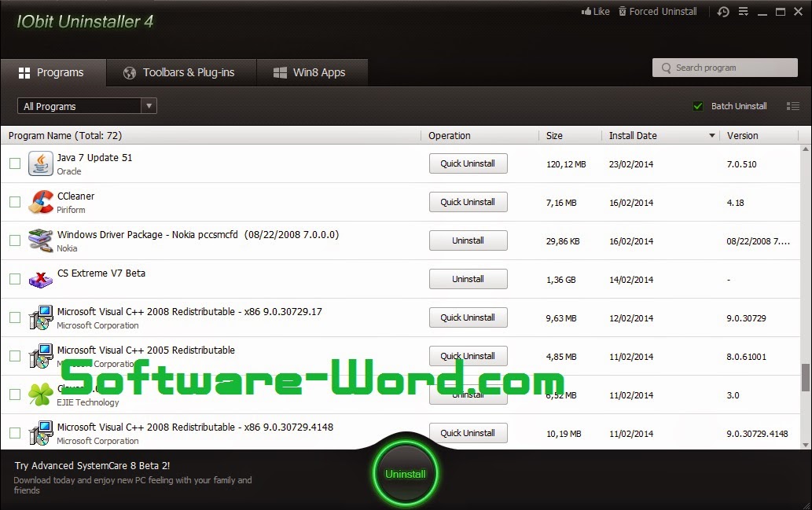This screenshot has width=812, height=510.
Task: Uninstall the Nokia Windows Driver Package
Action: point(468,240)
